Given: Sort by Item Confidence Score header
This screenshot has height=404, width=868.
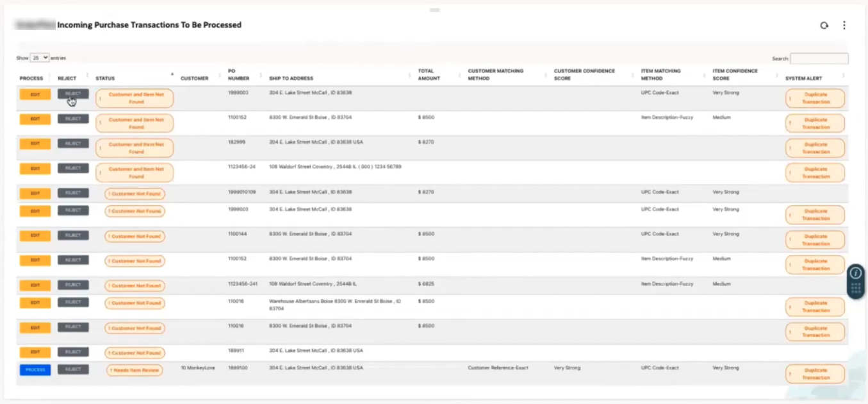Looking at the screenshot, I should (x=734, y=74).
